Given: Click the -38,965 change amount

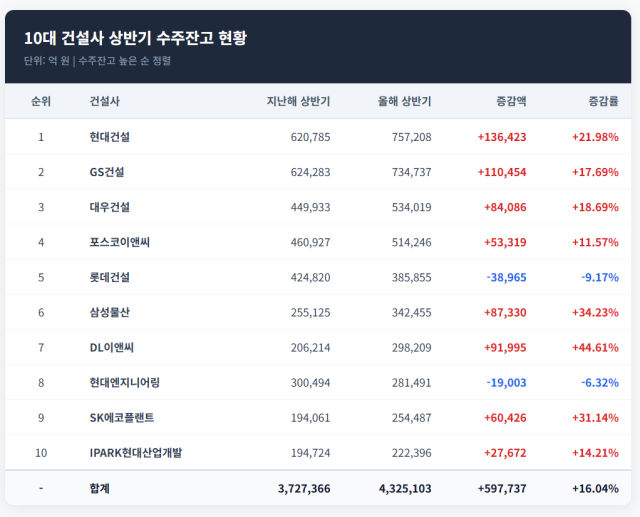Looking at the screenshot, I should pos(506,277).
